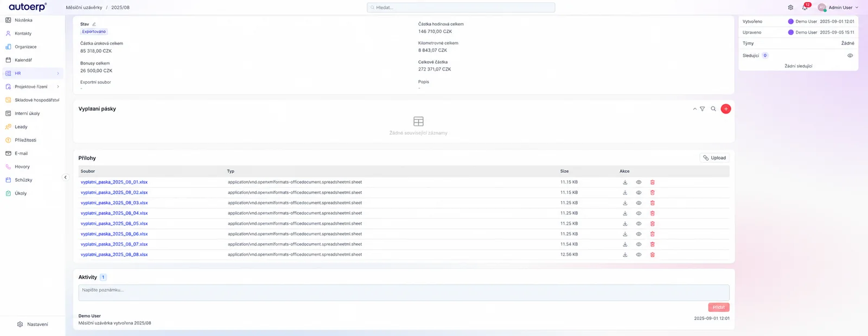Open vyplatni_paska_2025_08_08.xlsx file link
Screen dimensions: 868x336
[x=114, y=255]
